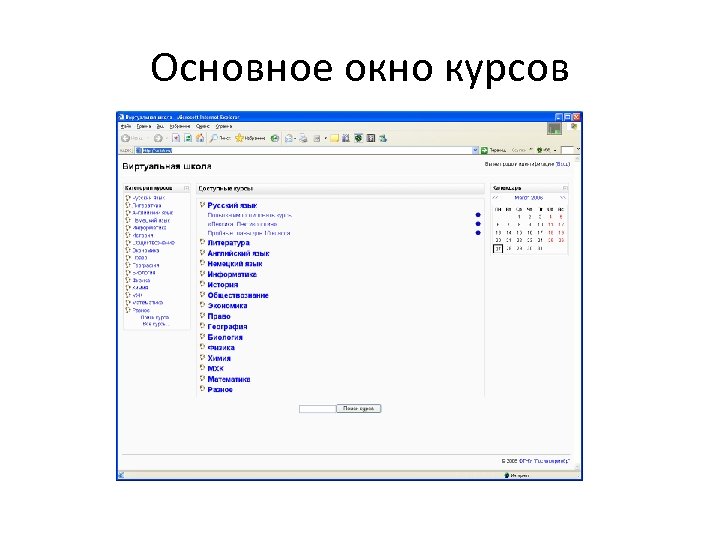Open the address bar dropdown arrow
This screenshot has height=540, width=720.
[x=475, y=150]
